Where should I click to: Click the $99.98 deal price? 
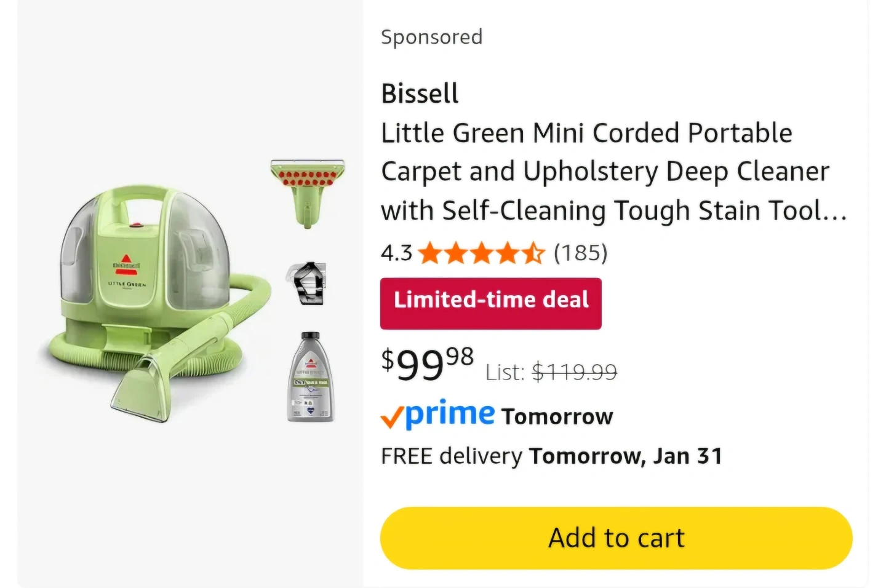(x=428, y=364)
